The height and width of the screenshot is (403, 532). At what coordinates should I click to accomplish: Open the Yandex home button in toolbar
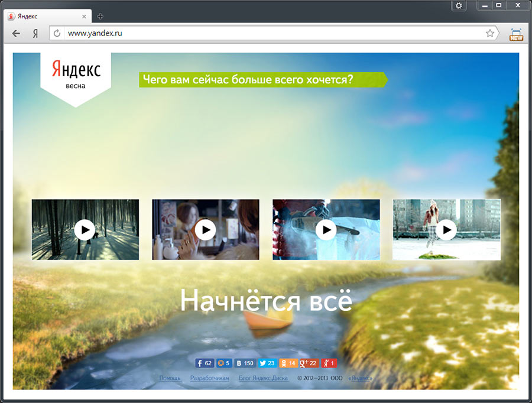click(35, 34)
